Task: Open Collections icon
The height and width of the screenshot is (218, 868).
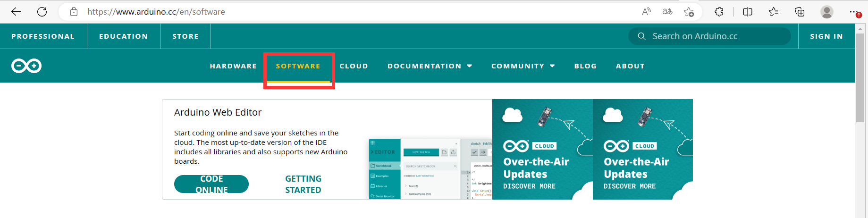Action: (x=800, y=12)
